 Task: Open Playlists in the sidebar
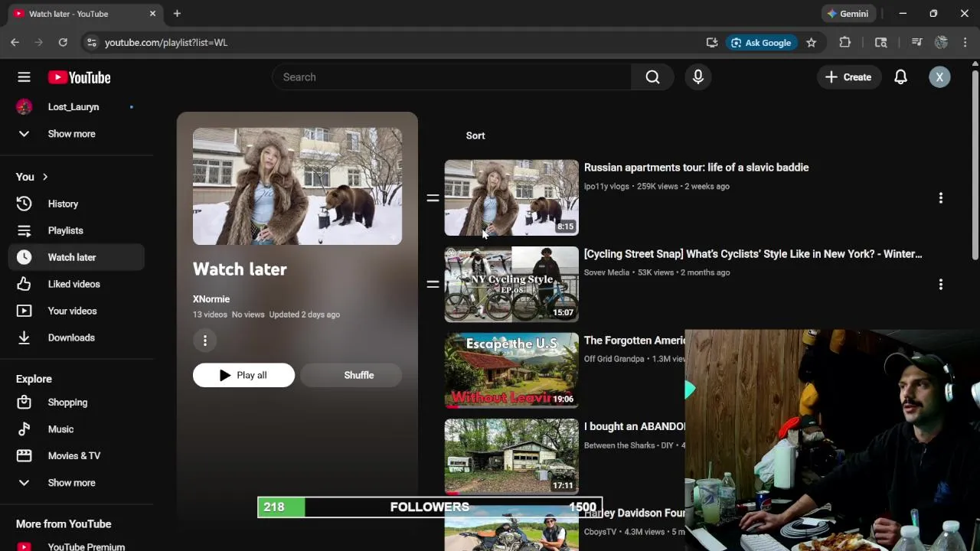[x=77, y=230]
